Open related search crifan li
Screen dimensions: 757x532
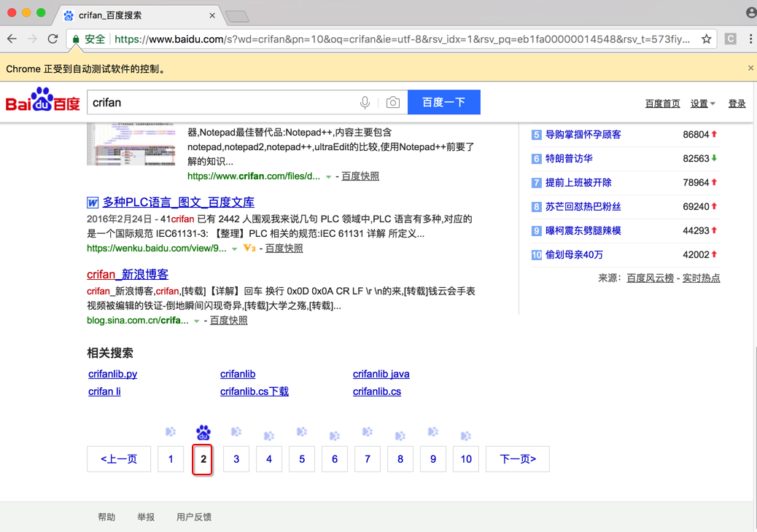(x=104, y=391)
